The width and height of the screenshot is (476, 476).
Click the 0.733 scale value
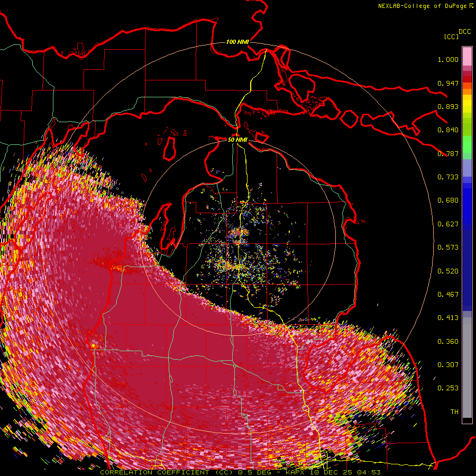coord(448,177)
